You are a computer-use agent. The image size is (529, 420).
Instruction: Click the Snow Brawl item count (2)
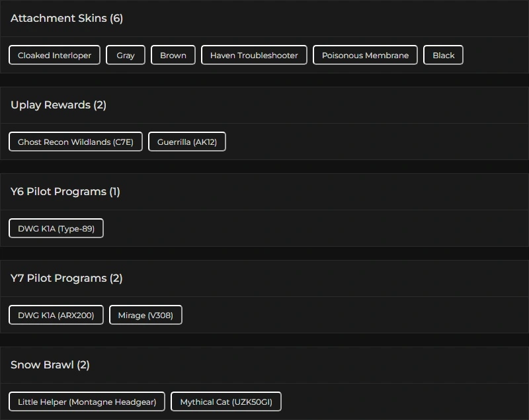[x=83, y=365]
